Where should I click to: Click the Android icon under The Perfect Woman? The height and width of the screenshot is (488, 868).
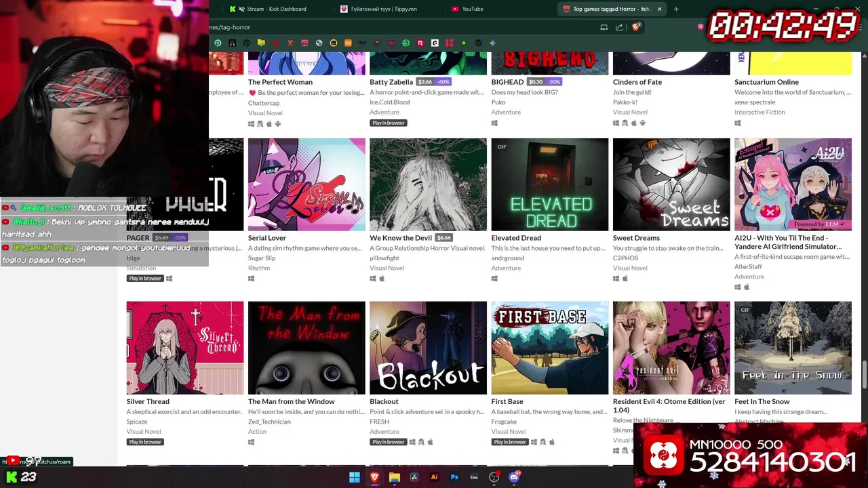[278, 124]
